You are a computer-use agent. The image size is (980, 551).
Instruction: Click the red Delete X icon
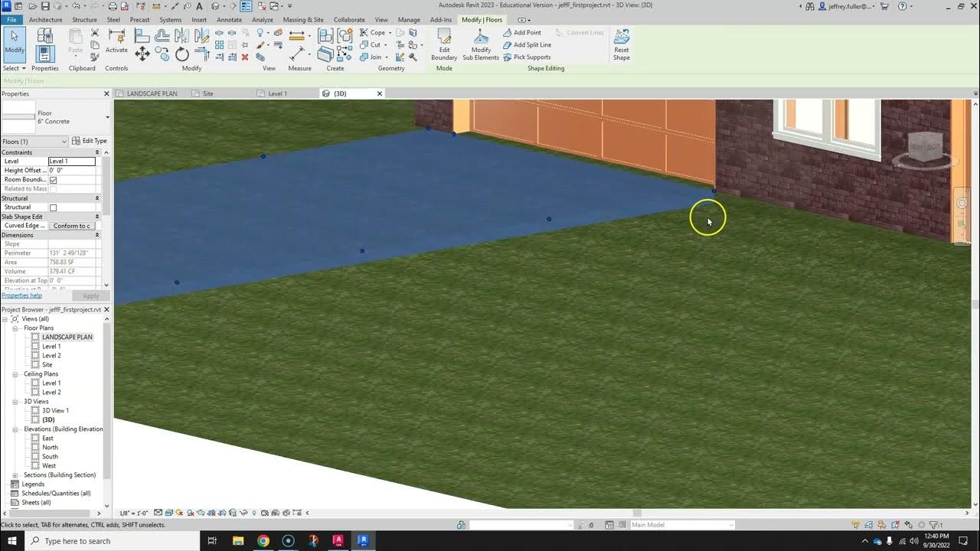tap(245, 57)
